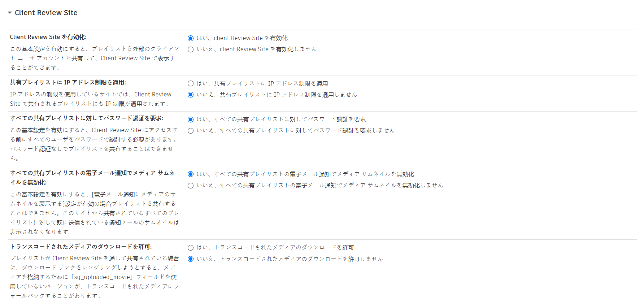Choose 'いいえ、メディア サムネイルを無効化しません' radio
The width and height of the screenshot is (644, 308).
[x=191, y=186]
